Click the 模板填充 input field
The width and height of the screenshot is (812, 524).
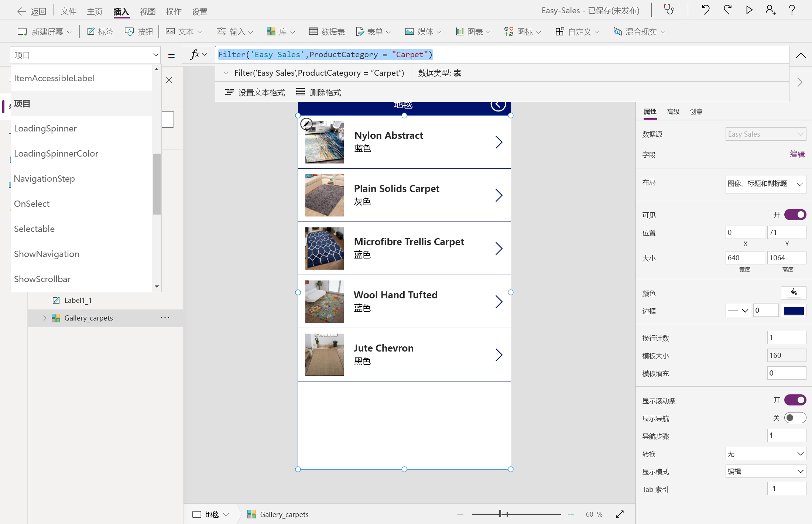(x=787, y=373)
